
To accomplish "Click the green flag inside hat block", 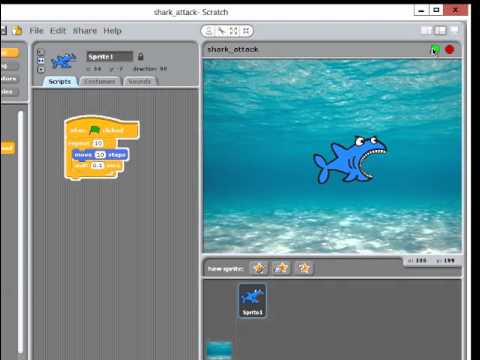I will 95,130.
